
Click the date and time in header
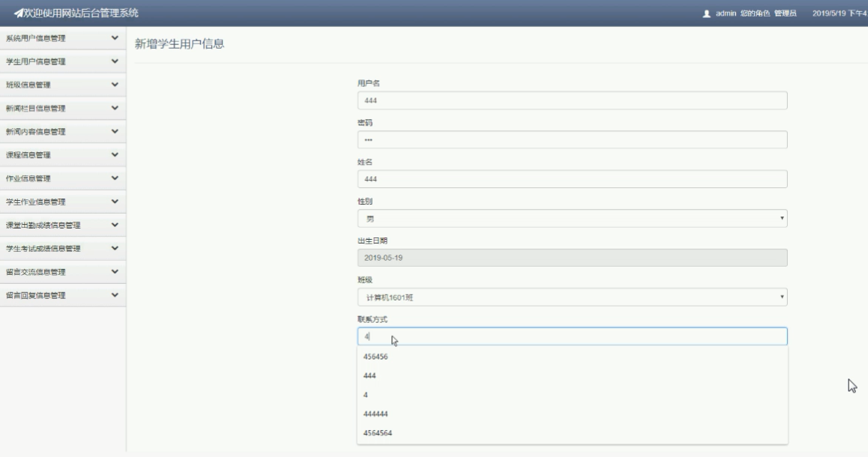pyautogui.click(x=840, y=13)
